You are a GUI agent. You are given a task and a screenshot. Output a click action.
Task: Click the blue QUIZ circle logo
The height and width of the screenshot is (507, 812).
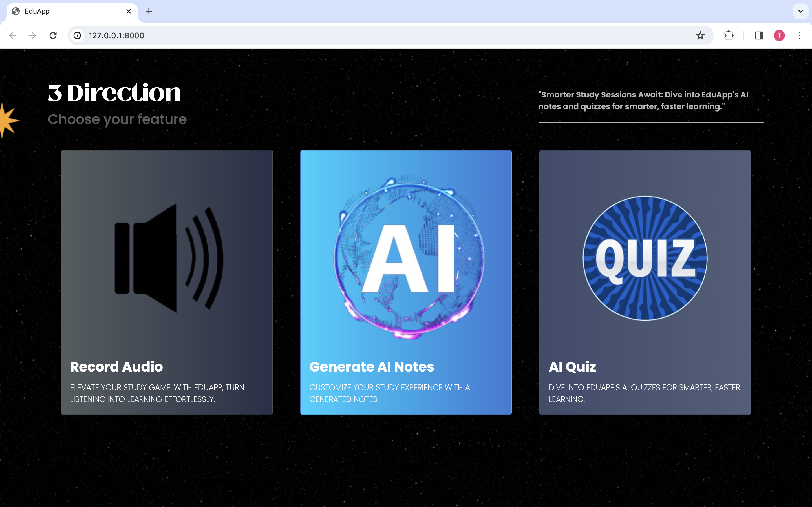[x=645, y=258]
